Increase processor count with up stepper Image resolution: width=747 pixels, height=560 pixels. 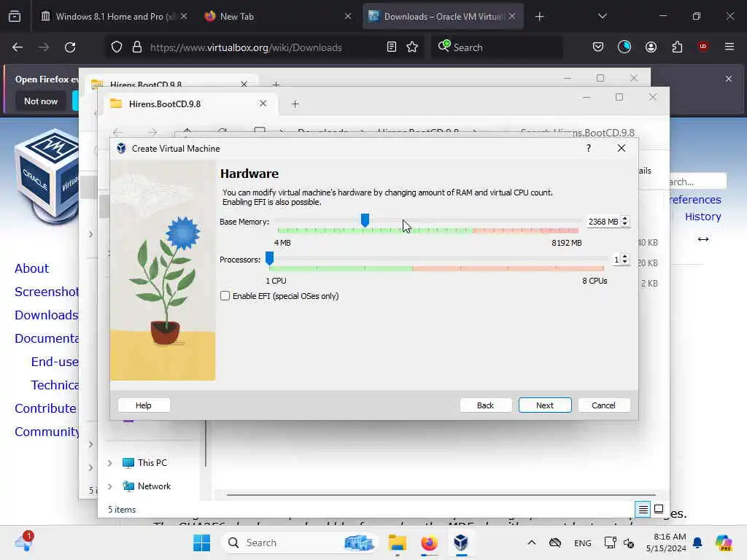(x=625, y=257)
